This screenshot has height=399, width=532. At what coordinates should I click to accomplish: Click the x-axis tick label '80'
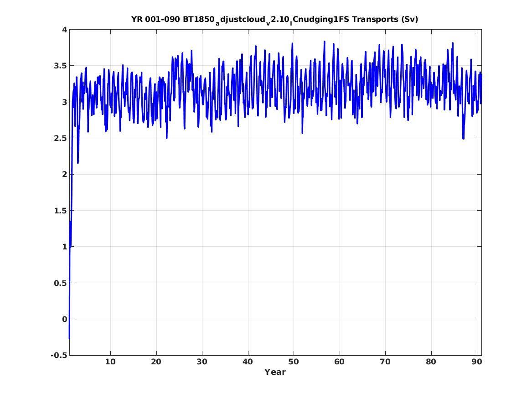(x=431, y=362)
